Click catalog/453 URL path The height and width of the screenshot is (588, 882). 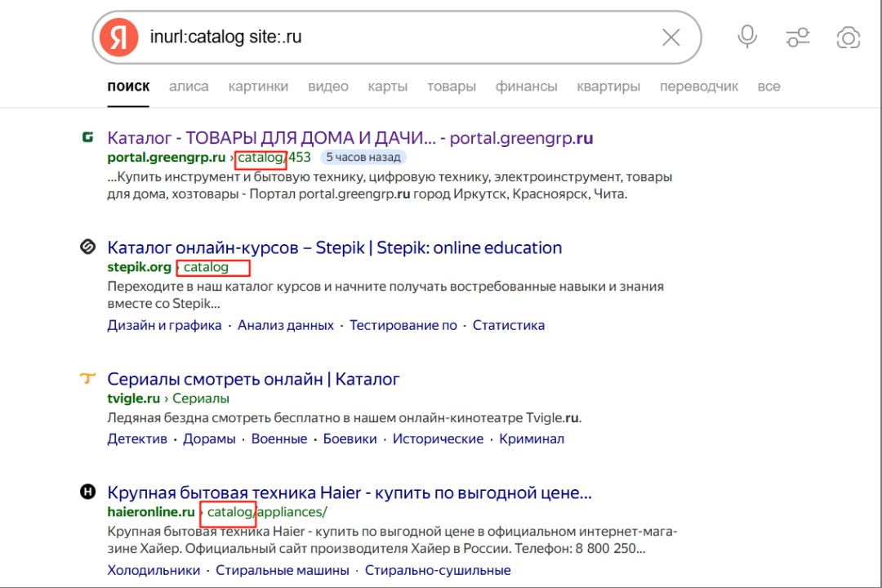pyautogui.click(x=274, y=157)
